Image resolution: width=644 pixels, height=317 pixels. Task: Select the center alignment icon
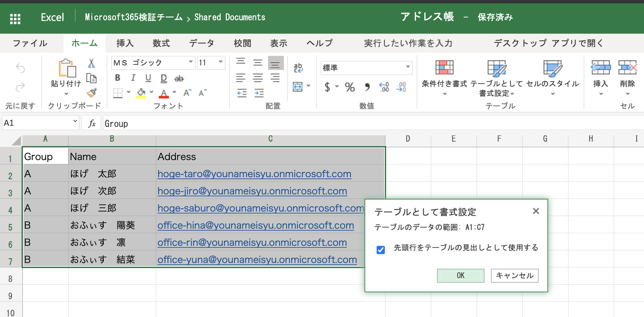click(x=257, y=78)
